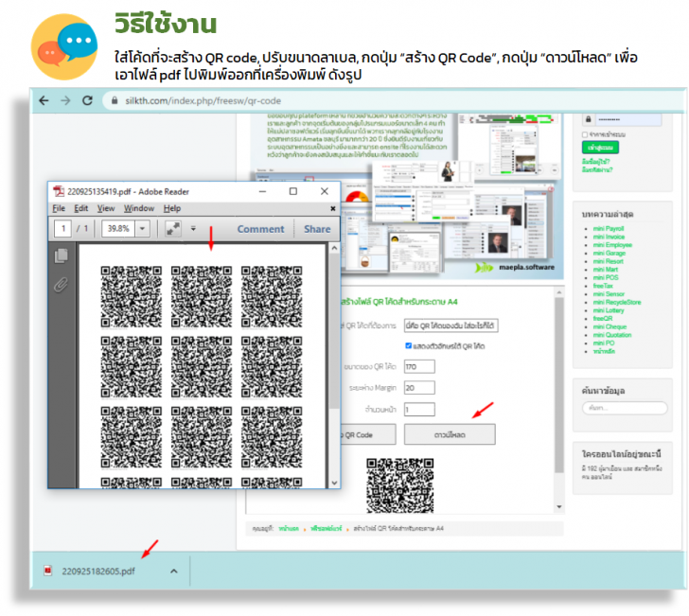This screenshot has width=689, height=616.
Task: Click the green login button
Action: pyautogui.click(x=600, y=148)
